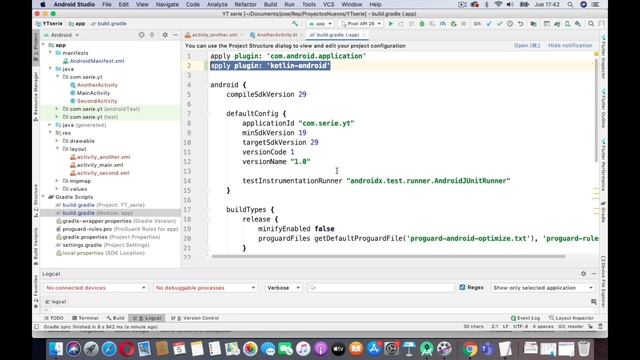
Task: Open the Version Control tool window tab
Action: click(195, 318)
